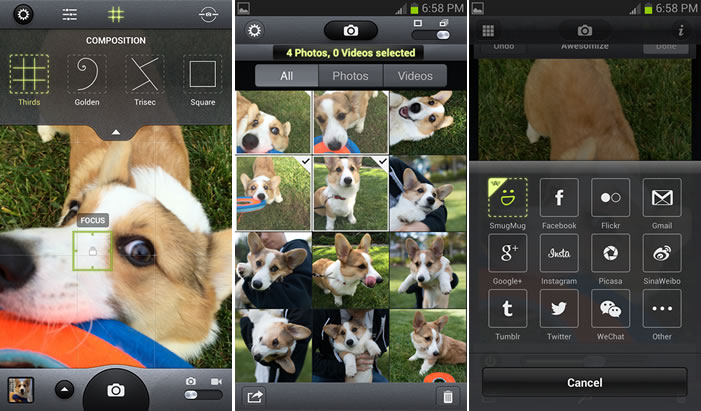Expand shooting options with round up-arrow button
This screenshot has height=411, width=701.
pyautogui.click(x=64, y=390)
